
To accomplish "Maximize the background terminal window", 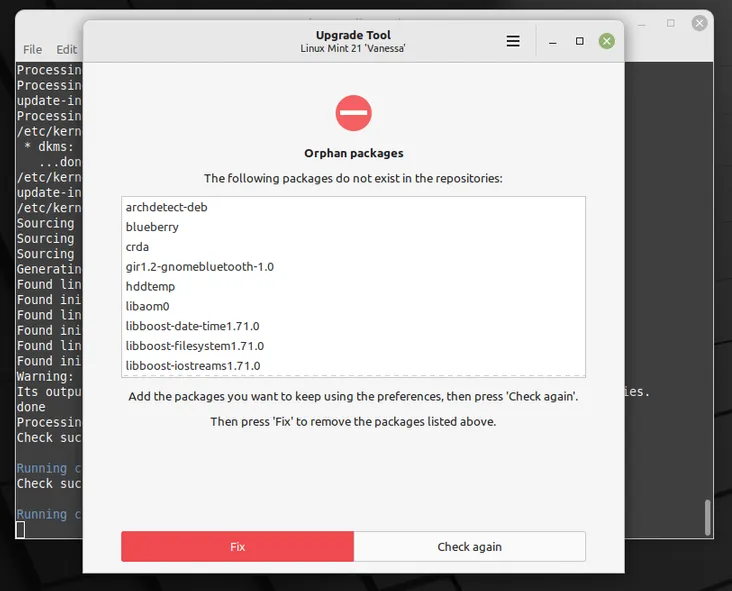I will [671, 23].
